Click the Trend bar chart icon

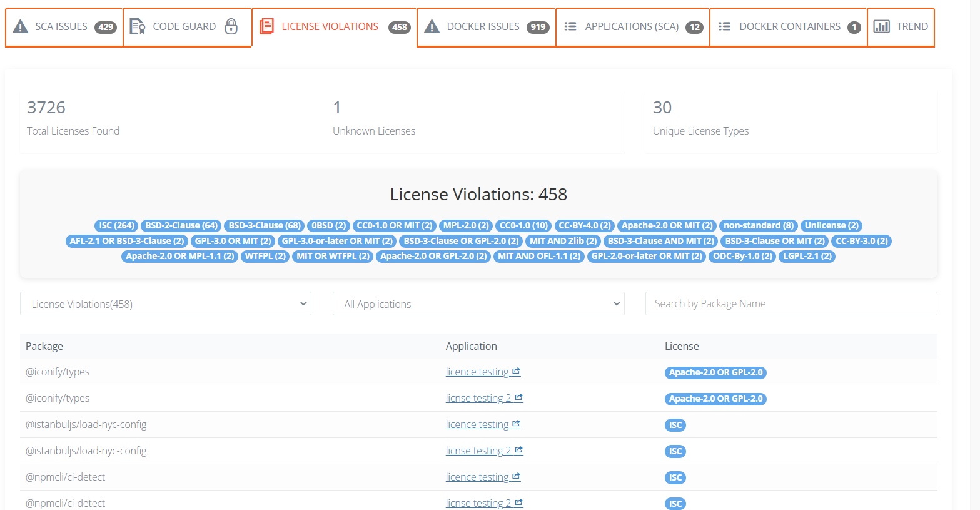click(882, 26)
